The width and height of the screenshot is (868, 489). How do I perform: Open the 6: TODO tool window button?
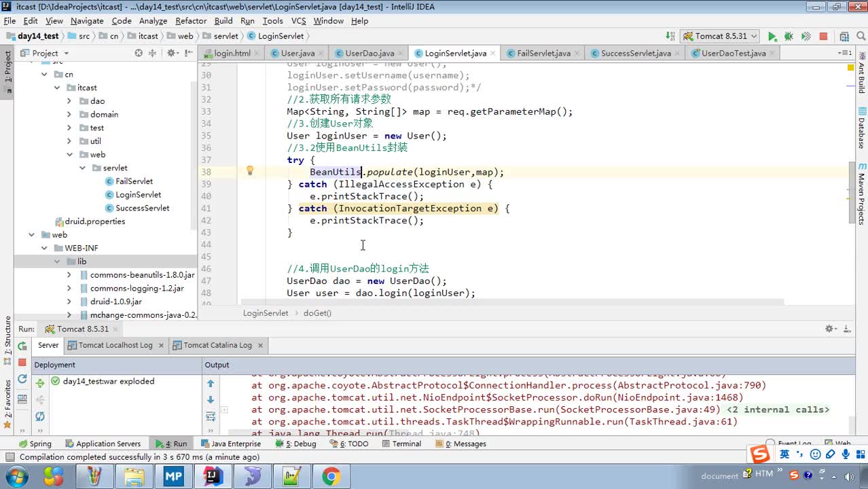click(348, 443)
